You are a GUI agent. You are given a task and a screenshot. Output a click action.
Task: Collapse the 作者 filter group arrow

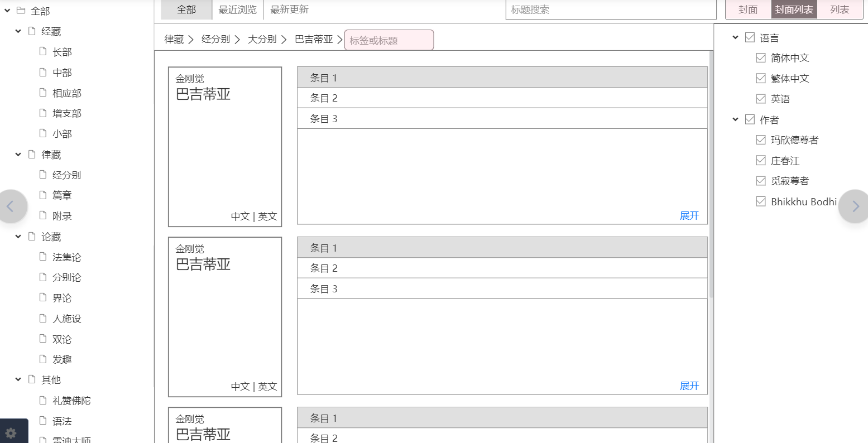(x=736, y=119)
